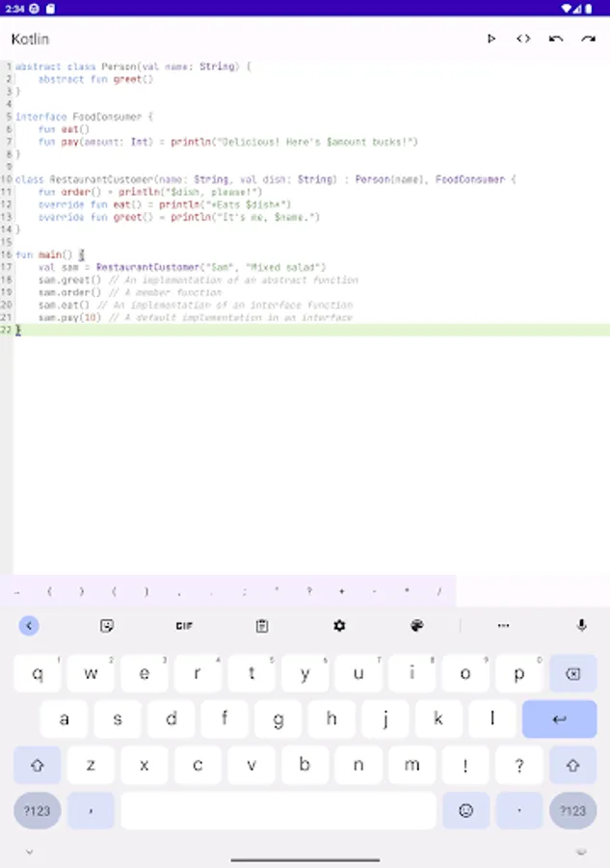The height and width of the screenshot is (868, 610).
Task: Undo the last edit
Action: pos(556,39)
